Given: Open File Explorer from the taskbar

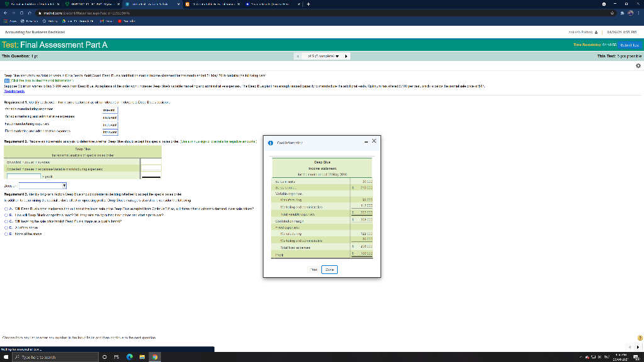Looking at the screenshot, I should [142, 357].
